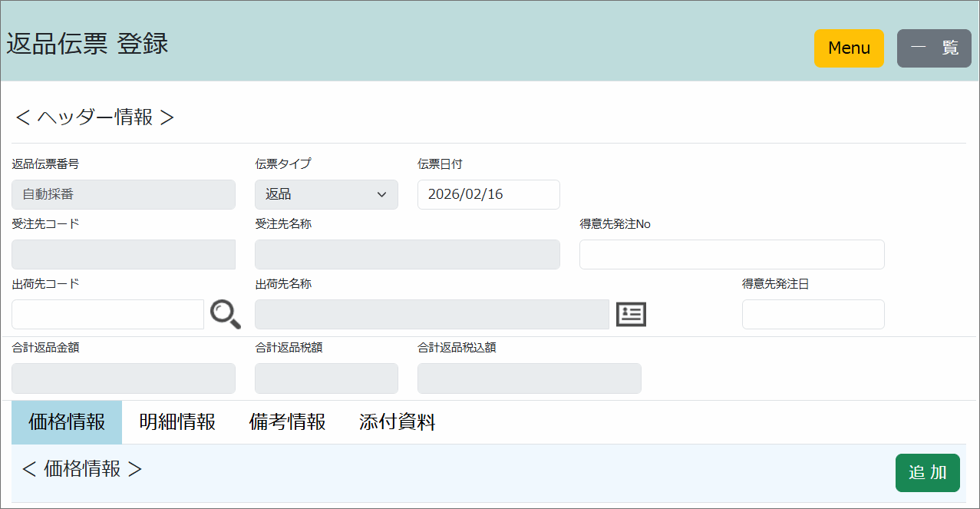Click the 得意先発注No text field
This screenshot has width=980, height=509.
click(x=731, y=254)
